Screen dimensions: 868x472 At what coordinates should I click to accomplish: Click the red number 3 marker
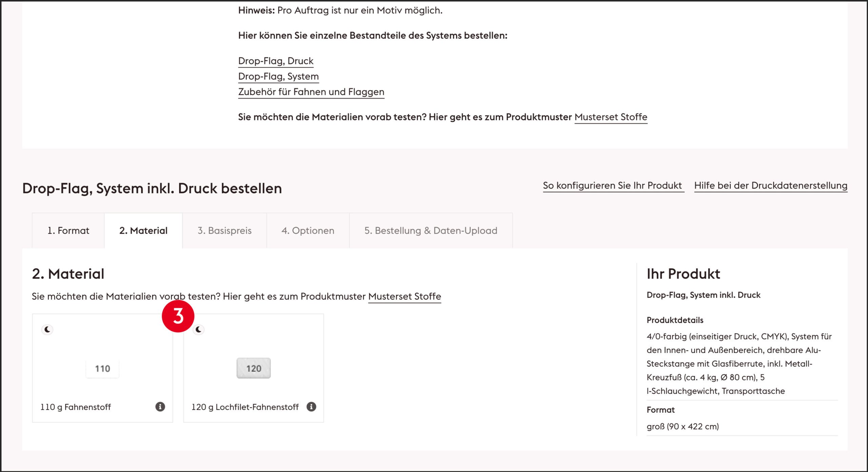tap(178, 316)
